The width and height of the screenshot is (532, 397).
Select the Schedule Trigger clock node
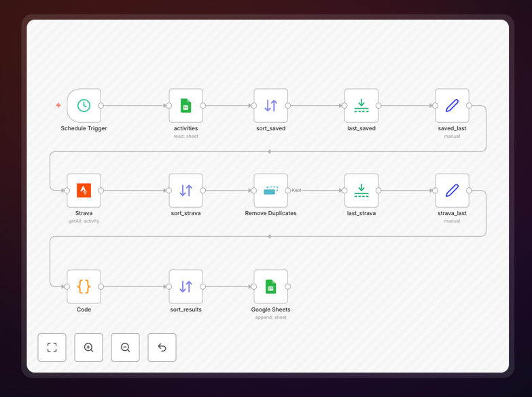(84, 105)
